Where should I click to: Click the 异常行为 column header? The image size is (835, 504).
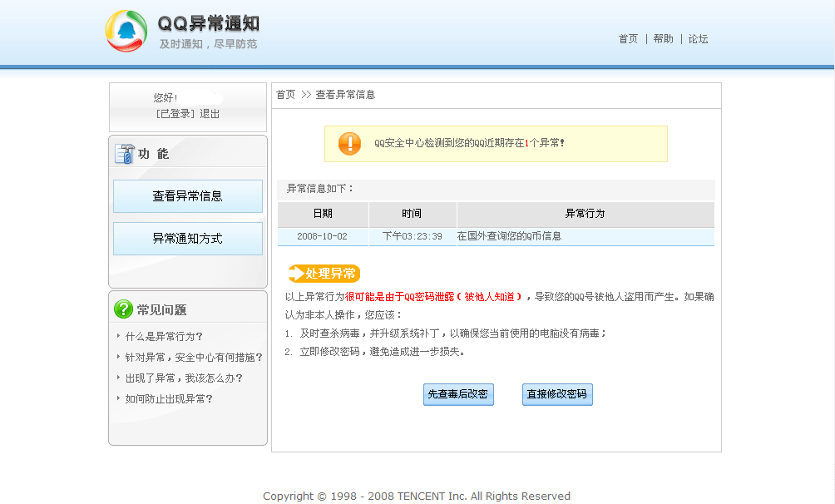coord(585,214)
